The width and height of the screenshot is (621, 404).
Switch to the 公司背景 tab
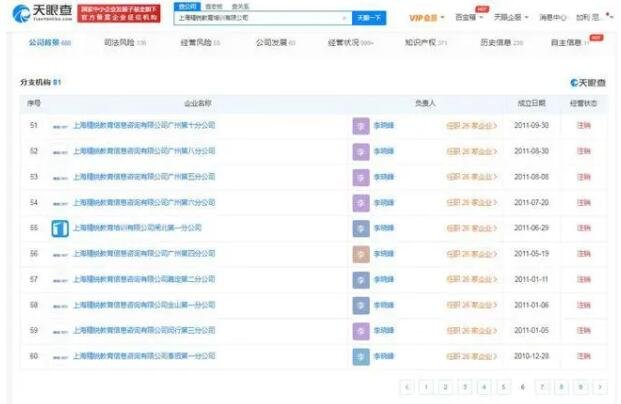click(x=50, y=42)
